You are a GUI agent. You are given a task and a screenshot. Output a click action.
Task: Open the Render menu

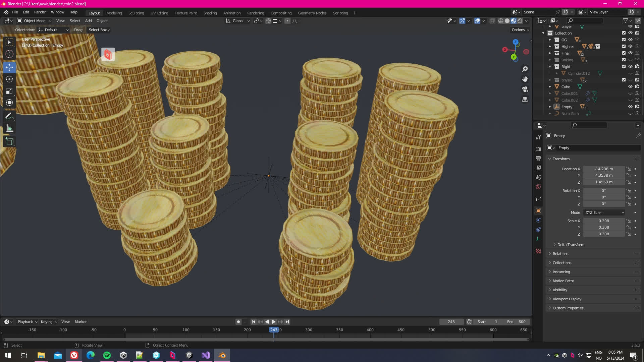[x=40, y=12]
